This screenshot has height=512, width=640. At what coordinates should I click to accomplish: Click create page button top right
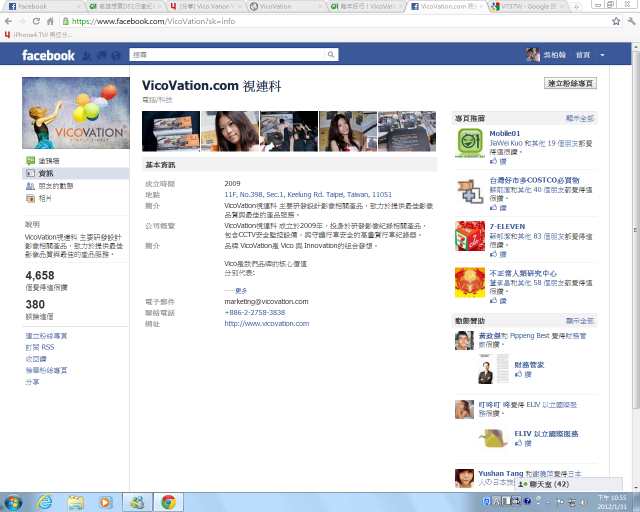[x=570, y=83]
